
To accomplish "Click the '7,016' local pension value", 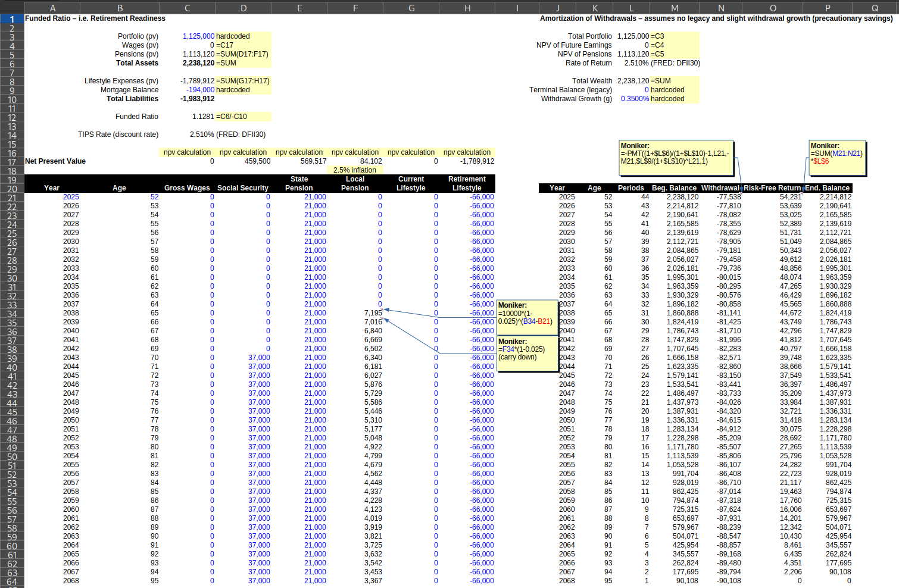I will (373, 322).
